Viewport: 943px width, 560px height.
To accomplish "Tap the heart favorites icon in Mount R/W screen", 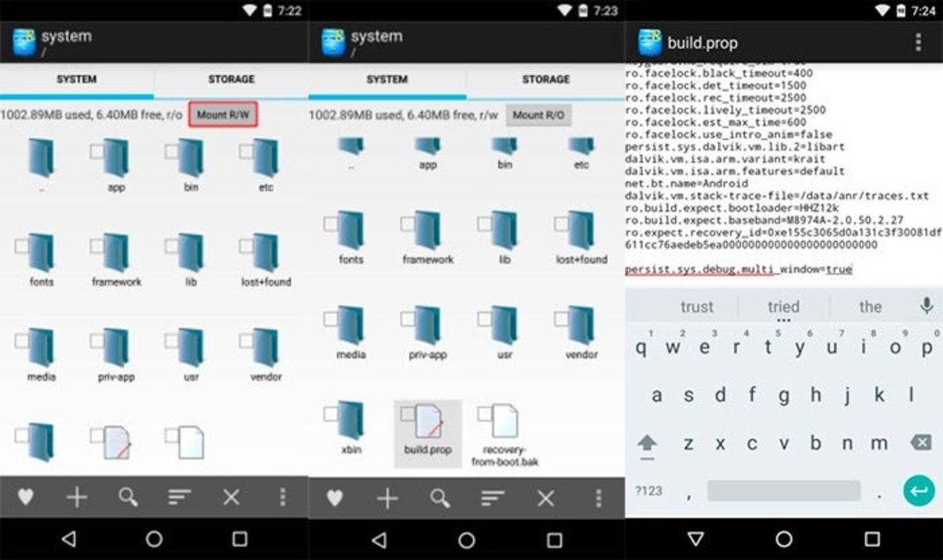I will [x=26, y=496].
